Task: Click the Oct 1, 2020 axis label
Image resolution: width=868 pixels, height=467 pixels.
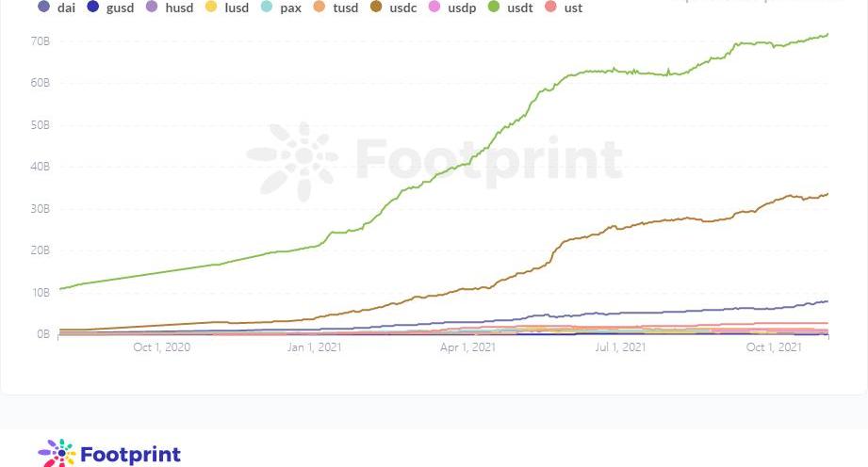Action: [161, 348]
